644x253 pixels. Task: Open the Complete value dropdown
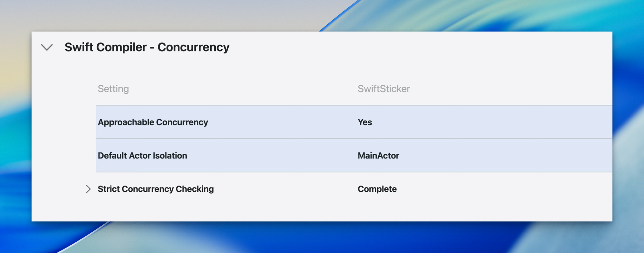[377, 189]
